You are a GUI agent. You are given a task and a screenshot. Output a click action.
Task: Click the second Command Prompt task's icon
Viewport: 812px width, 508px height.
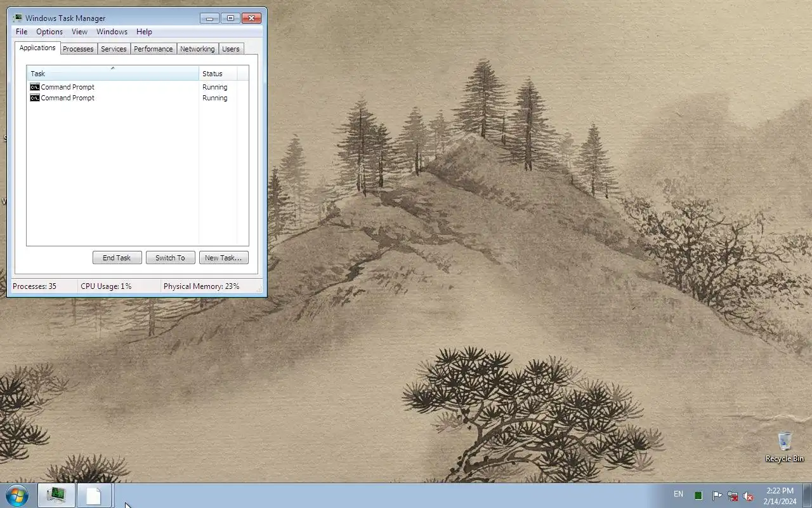click(x=35, y=98)
